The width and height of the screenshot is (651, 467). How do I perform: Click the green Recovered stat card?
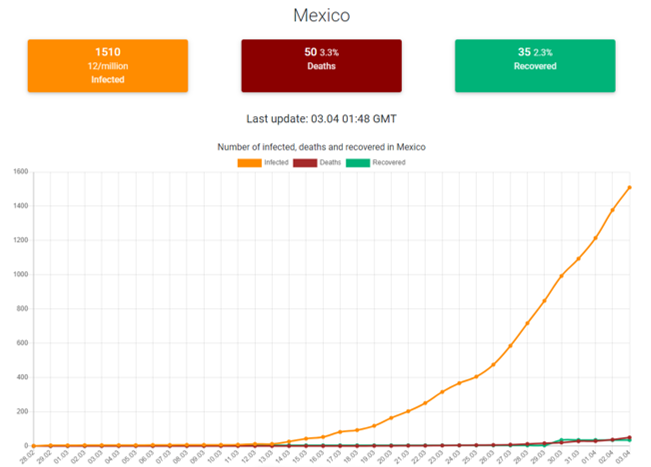[534, 66]
